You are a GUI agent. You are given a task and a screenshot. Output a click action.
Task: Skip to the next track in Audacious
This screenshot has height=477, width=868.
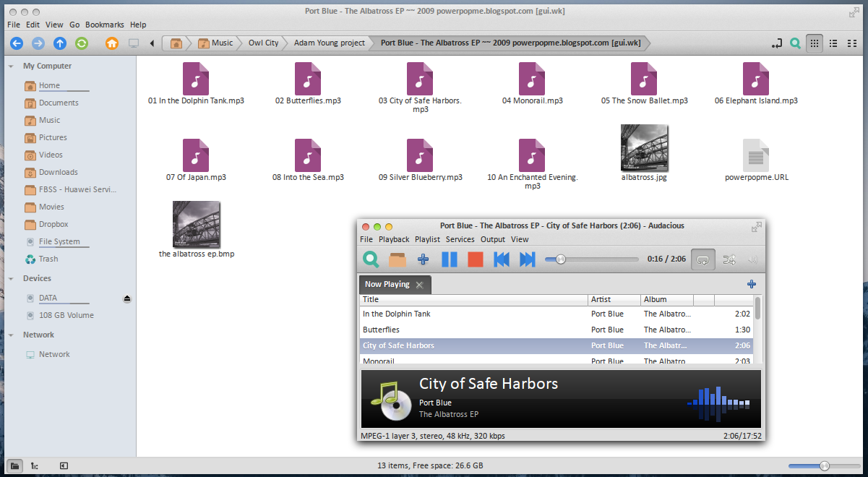[528, 259]
